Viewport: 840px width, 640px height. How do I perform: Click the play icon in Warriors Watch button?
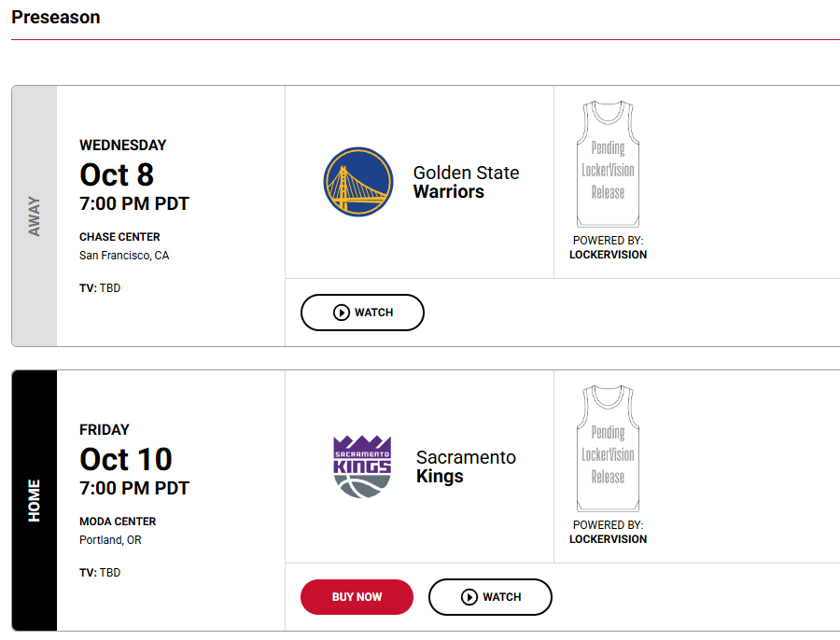click(x=342, y=313)
